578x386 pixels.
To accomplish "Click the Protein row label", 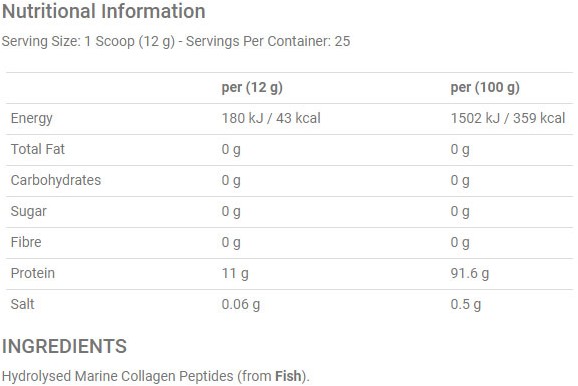I will pos(33,273).
